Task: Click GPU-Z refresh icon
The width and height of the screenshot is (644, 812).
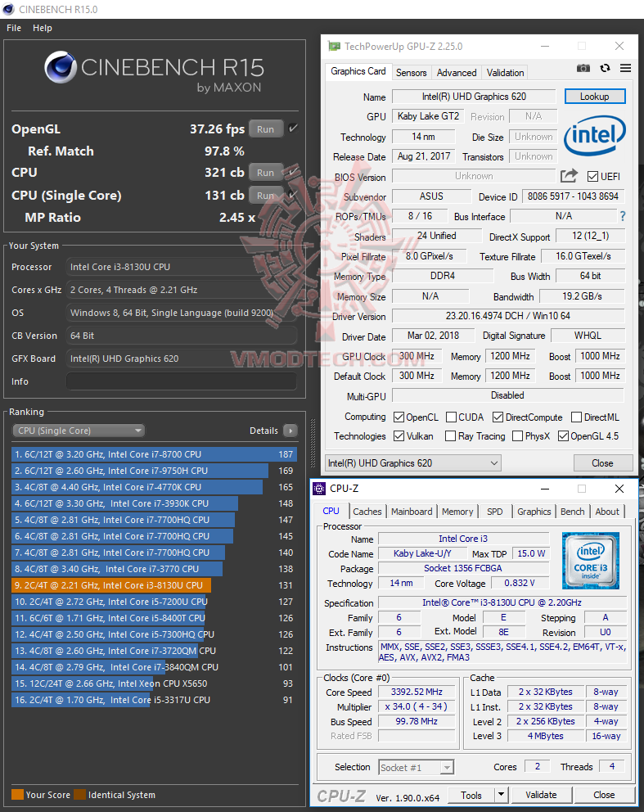Action: [x=605, y=69]
